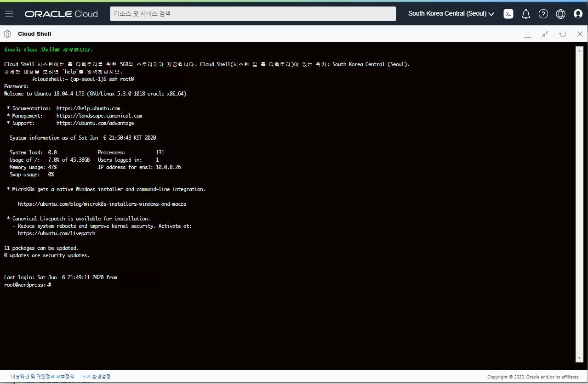
Task: Click the 'Processes: 131' text
Action: [131, 152]
